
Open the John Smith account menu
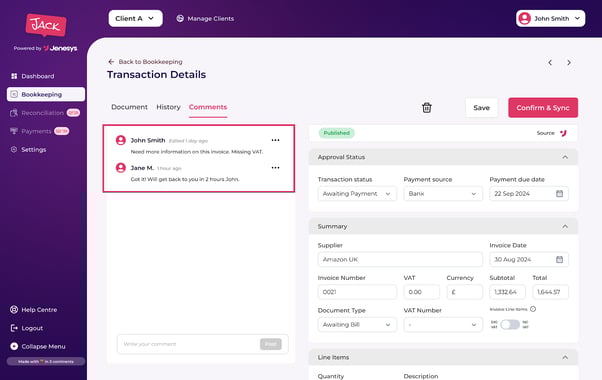551,18
